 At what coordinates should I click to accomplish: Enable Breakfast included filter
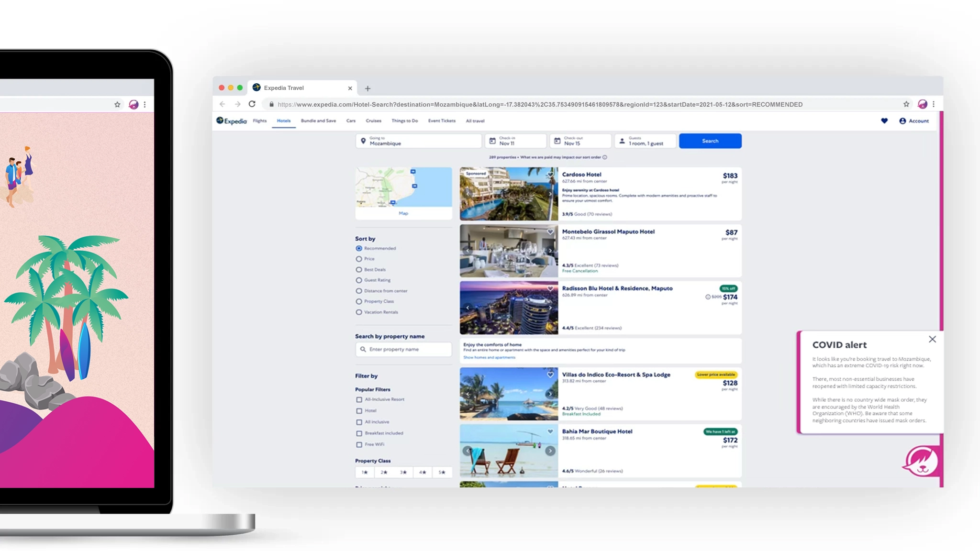tap(359, 433)
